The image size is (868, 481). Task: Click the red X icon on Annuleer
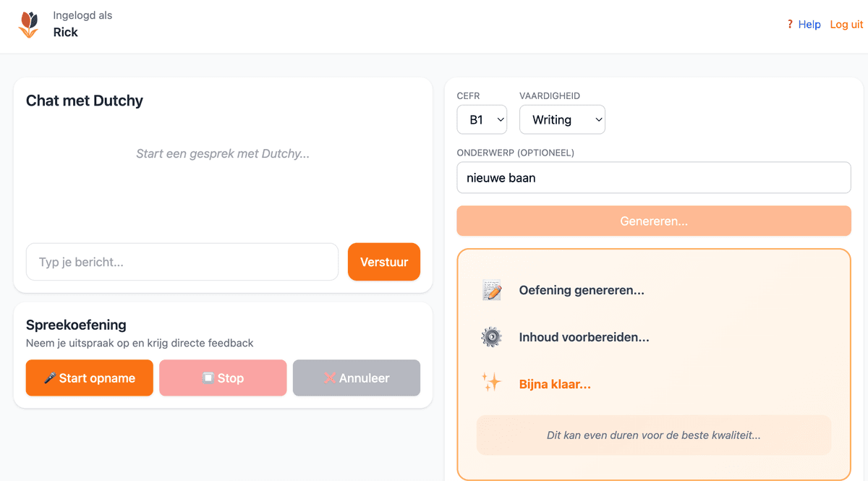[x=330, y=378]
